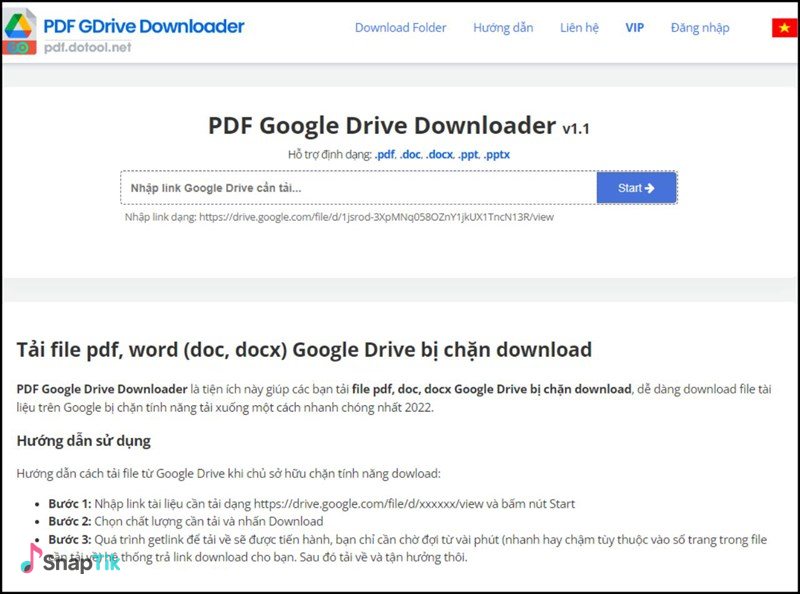
Task: Open the Download Folder menu item
Action: (x=400, y=28)
